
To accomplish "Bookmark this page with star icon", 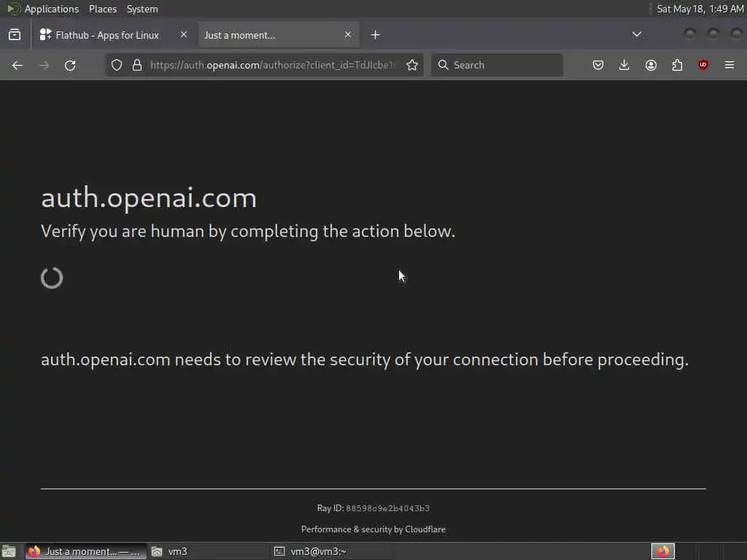I will 412,65.
